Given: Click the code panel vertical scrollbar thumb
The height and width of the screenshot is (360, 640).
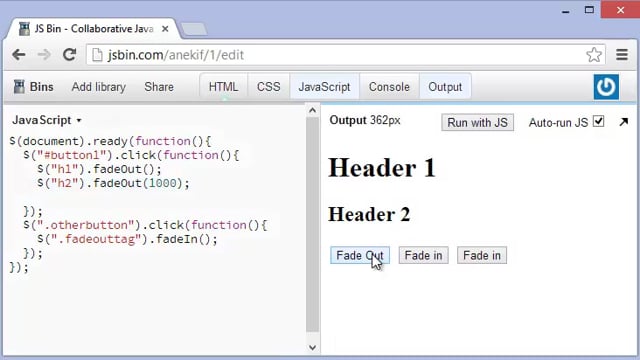Looking at the screenshot, I should (x=312, y=224).
